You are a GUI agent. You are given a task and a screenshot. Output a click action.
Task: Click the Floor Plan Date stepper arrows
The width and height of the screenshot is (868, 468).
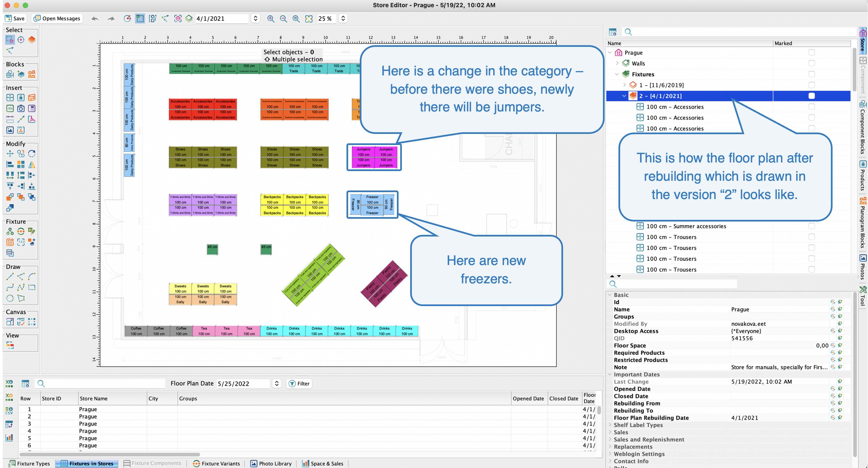[277, 384]
